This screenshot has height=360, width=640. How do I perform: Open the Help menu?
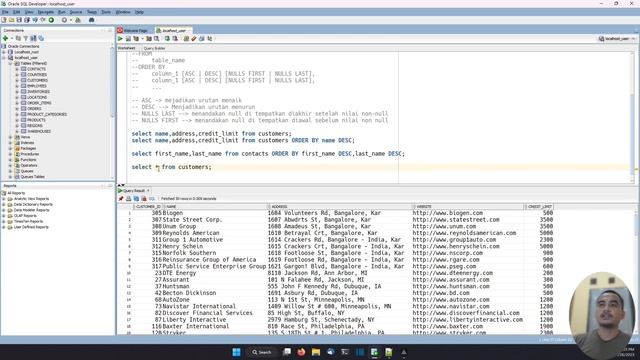139,12
